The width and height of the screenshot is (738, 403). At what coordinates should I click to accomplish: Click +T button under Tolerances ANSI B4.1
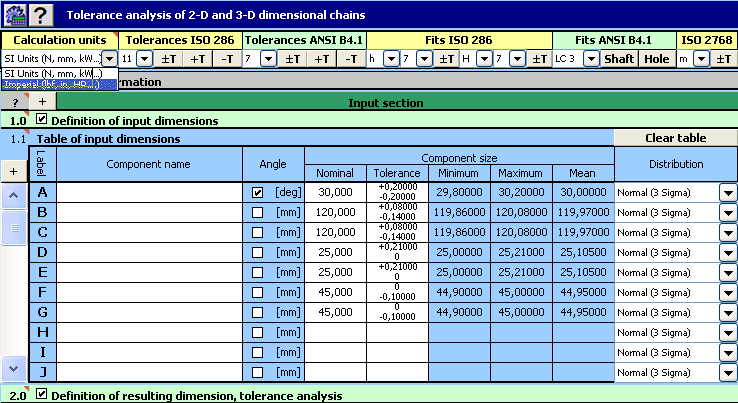[x=321, y=59]
